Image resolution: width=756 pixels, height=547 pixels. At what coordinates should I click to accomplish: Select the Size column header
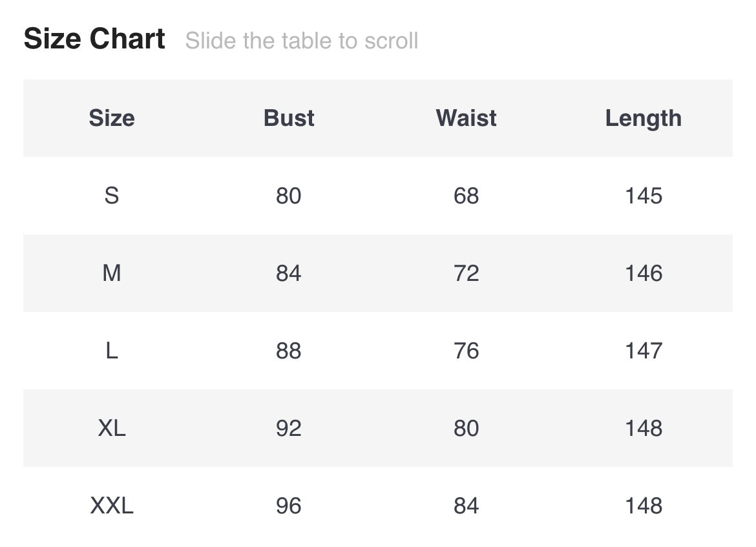[112, 118]
